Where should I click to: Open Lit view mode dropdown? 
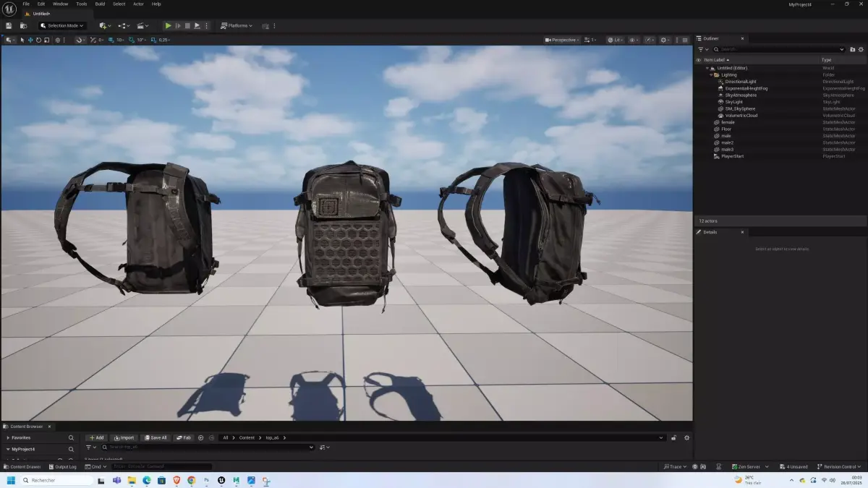pos(616,40)
